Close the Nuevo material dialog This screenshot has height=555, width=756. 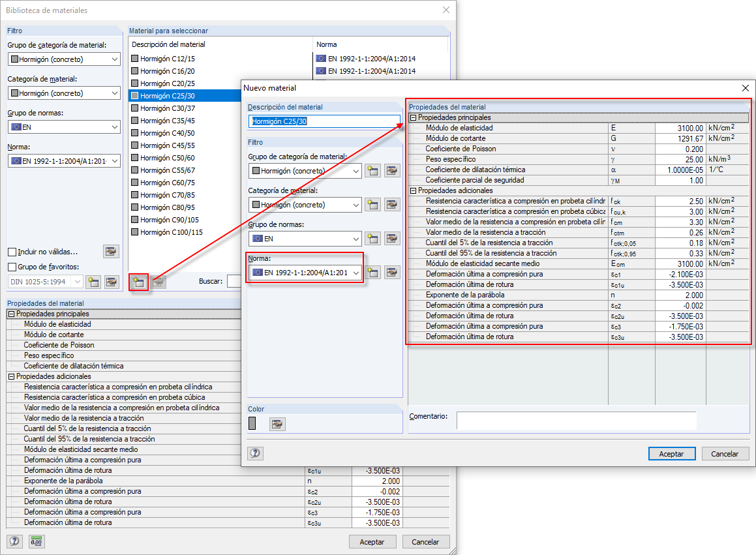pyautogui.click(x=745, y=88)
